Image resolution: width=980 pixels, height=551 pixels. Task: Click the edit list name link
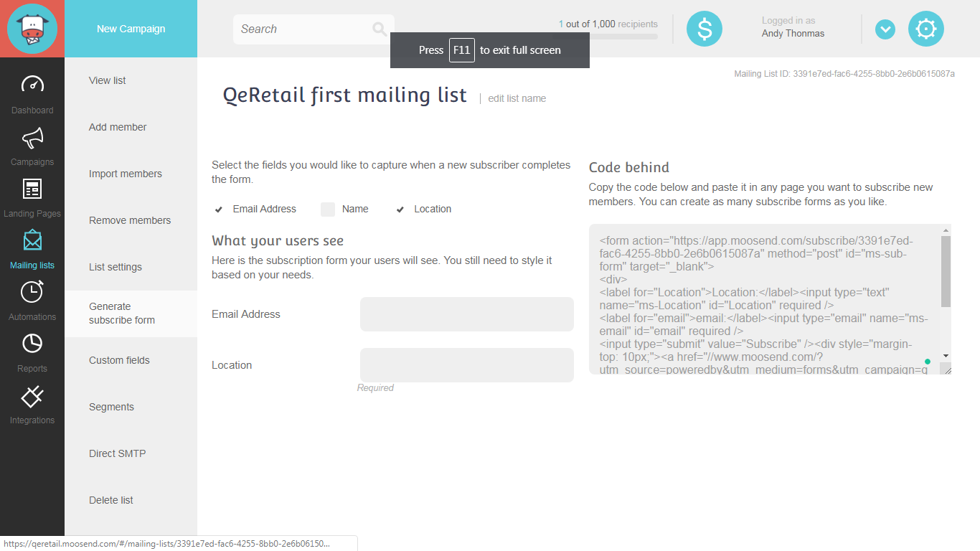pyautogui.click(x=517, y=98)
